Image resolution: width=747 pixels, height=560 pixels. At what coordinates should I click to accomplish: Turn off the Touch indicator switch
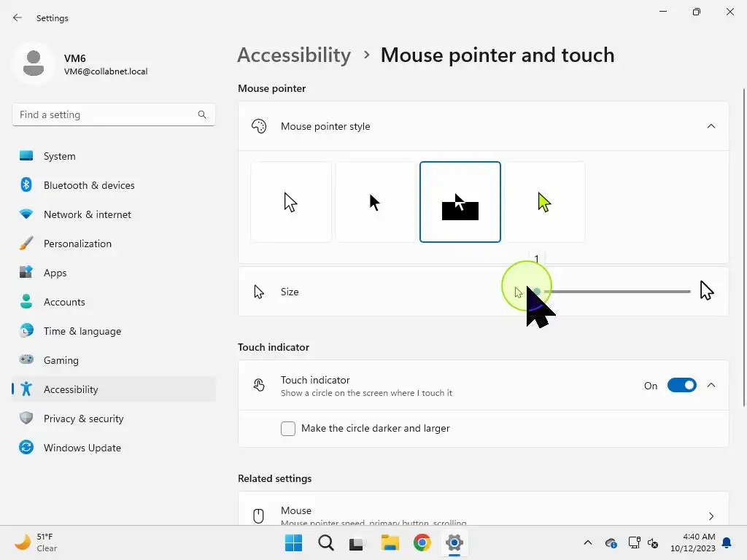tap(682, 385)
